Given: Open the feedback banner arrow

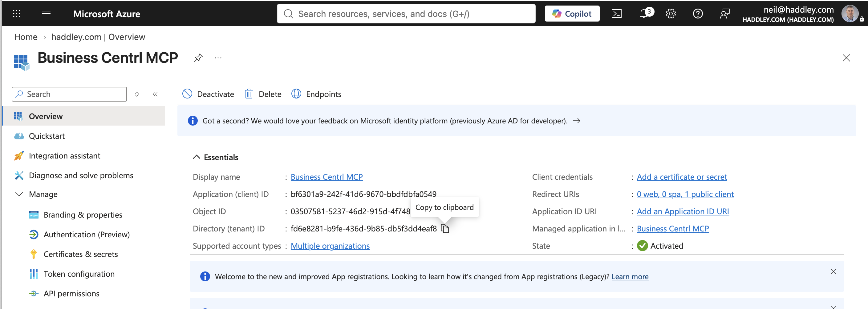Looking at the screenshot, I should pyautogui.click(x=577, y=121).
